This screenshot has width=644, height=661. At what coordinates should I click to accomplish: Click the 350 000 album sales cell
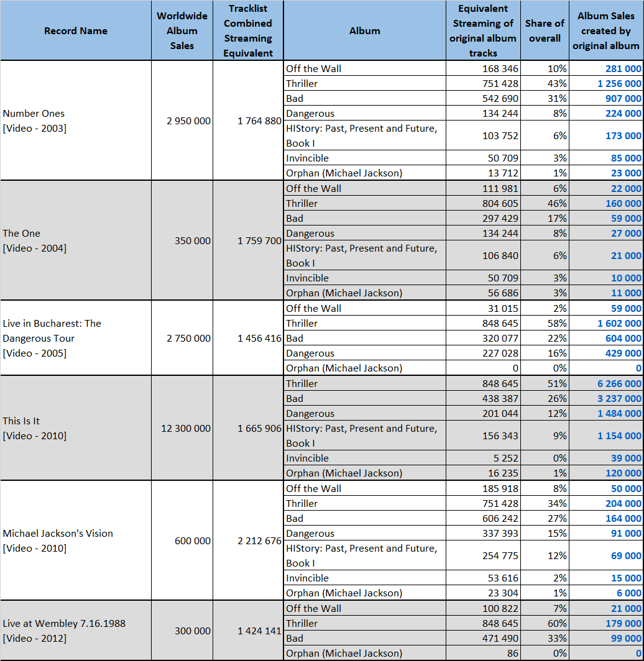[182, 240]
